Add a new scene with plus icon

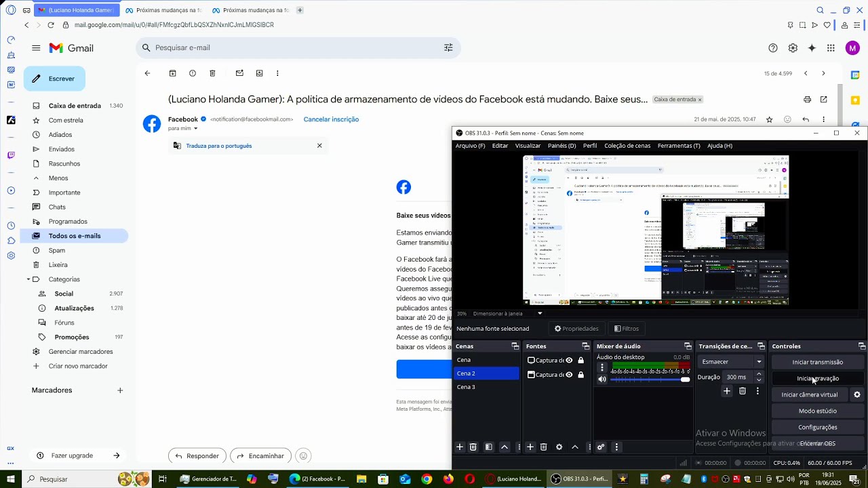tap(460, 447)
